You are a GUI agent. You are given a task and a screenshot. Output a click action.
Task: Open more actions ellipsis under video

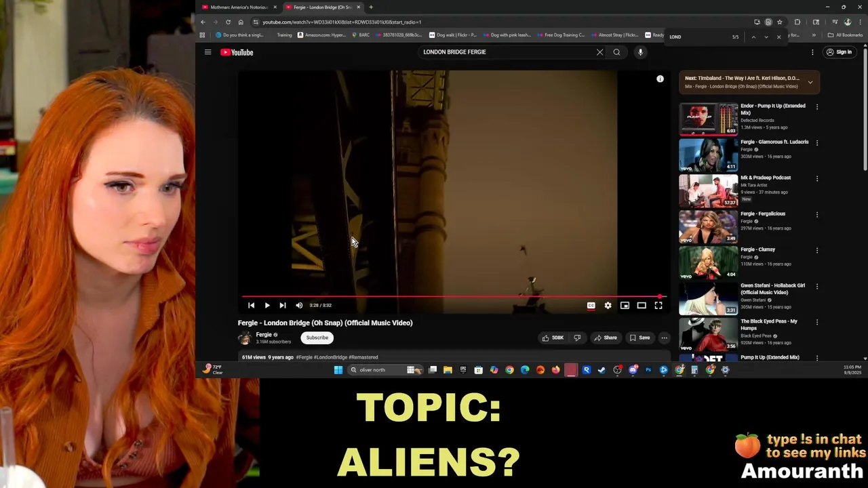(664, 338)
